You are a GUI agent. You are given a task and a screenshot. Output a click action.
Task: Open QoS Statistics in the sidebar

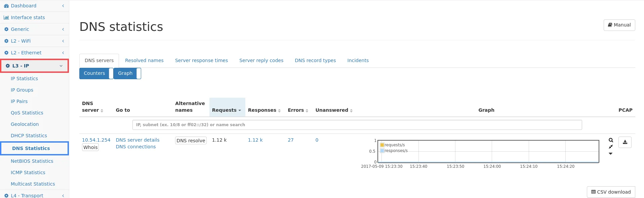click(27, 113)
